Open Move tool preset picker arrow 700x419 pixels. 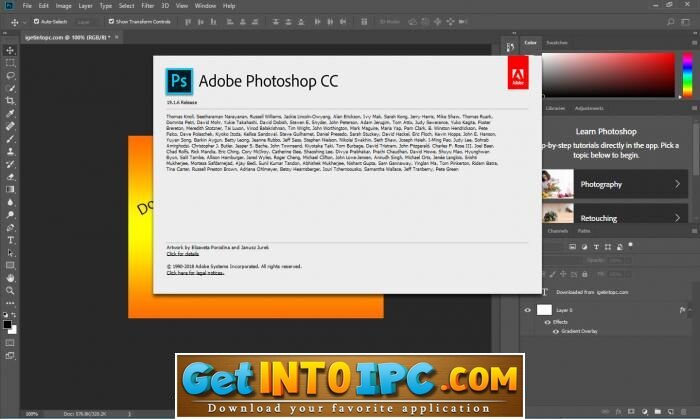[25, 22]
